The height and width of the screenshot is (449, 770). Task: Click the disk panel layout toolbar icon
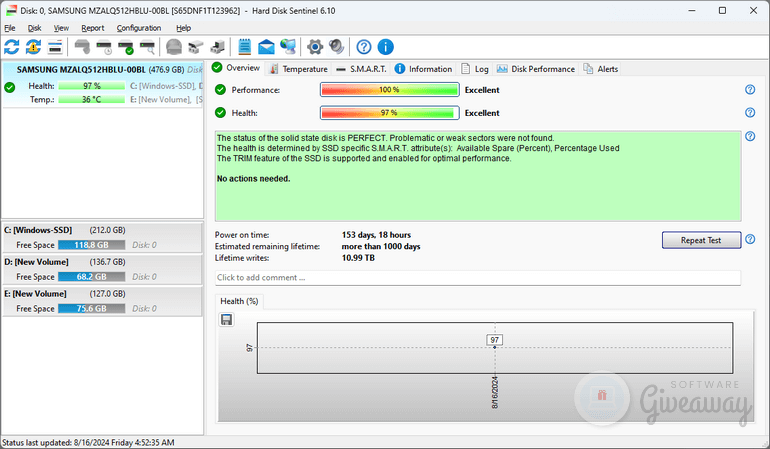pos(55,47)
